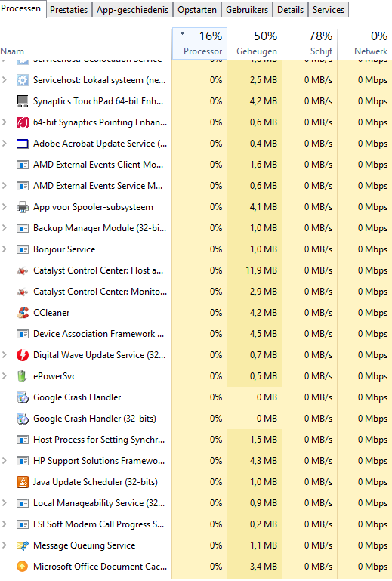Click the Java Update Scheduler icon

click(x=23, y=482)
